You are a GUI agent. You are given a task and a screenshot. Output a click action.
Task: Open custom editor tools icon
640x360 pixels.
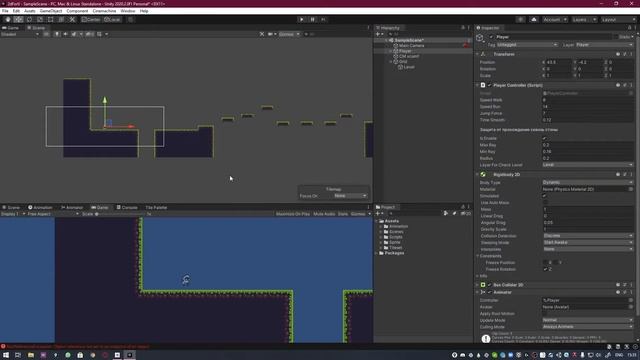tap(72, 20)
